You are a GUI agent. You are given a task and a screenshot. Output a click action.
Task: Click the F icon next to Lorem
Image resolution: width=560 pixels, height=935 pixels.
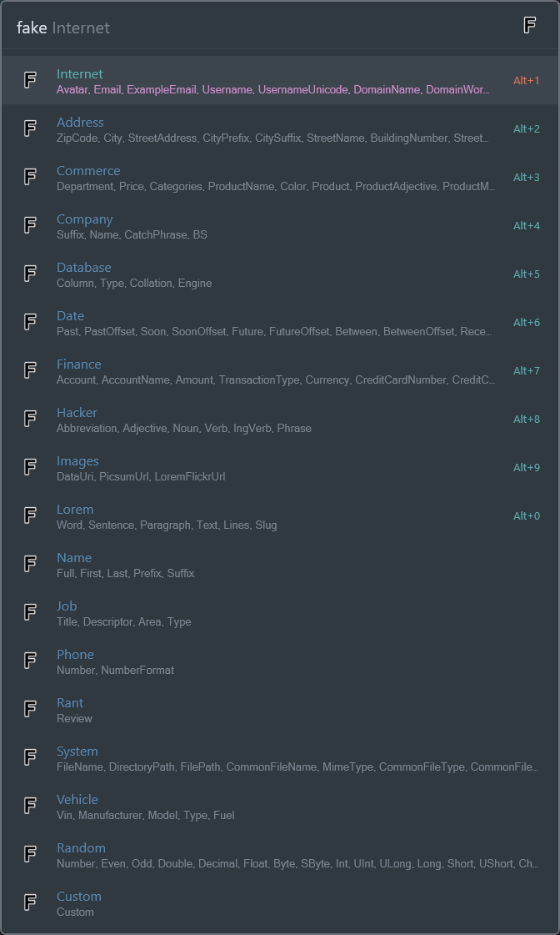pos(30,515)
